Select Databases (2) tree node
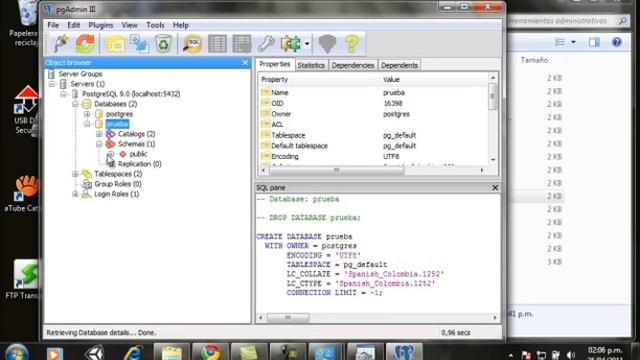 click(x=116, y=104)
